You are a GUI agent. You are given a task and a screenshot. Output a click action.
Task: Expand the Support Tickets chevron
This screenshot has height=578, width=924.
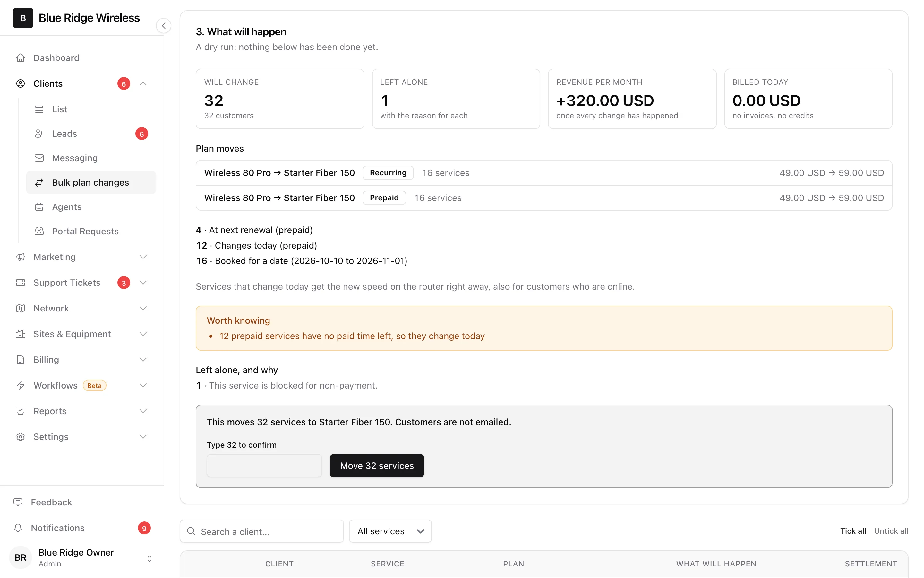(143, 283)
